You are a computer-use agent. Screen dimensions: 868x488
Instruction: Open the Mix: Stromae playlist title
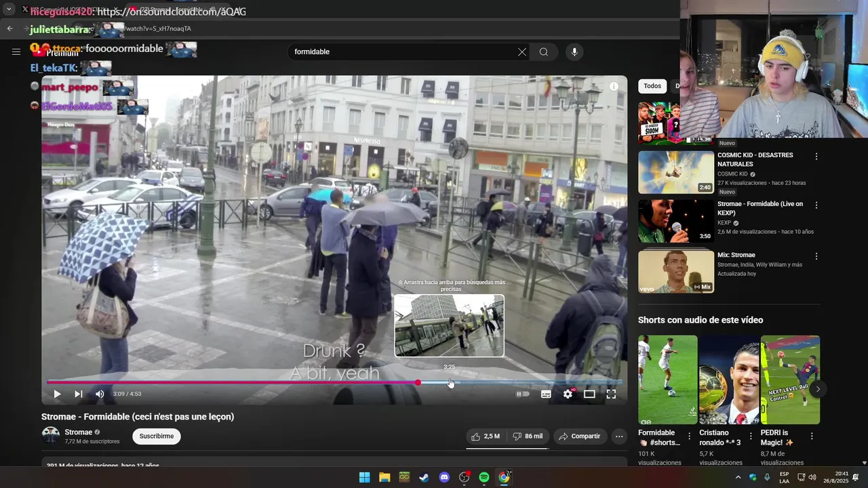point(736,255)
